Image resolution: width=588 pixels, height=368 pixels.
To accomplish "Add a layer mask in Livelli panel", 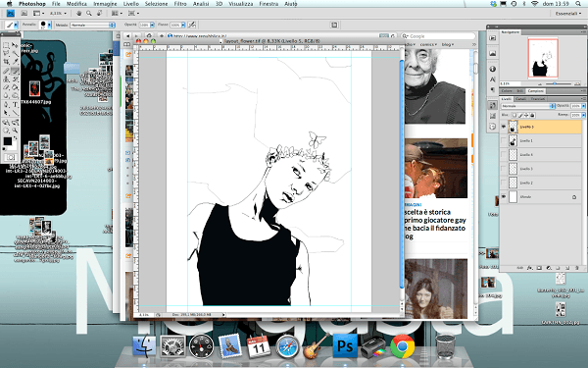I will click(539, 268).
